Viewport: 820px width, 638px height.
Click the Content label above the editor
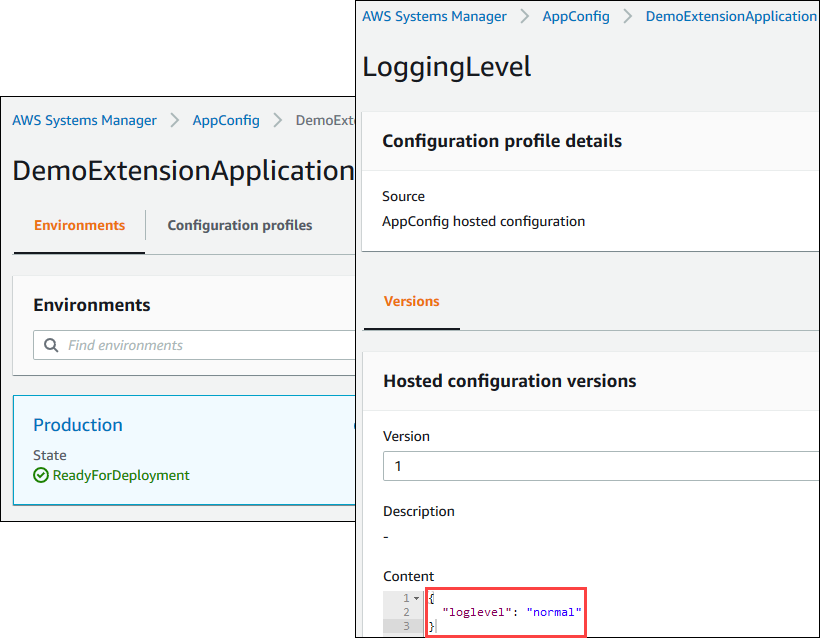tap(408, 576)
